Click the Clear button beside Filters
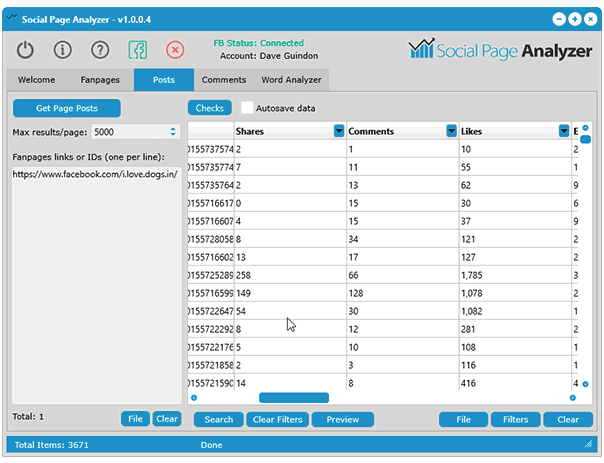The width and height of the screenshot is (604, 463). [568, 419]
